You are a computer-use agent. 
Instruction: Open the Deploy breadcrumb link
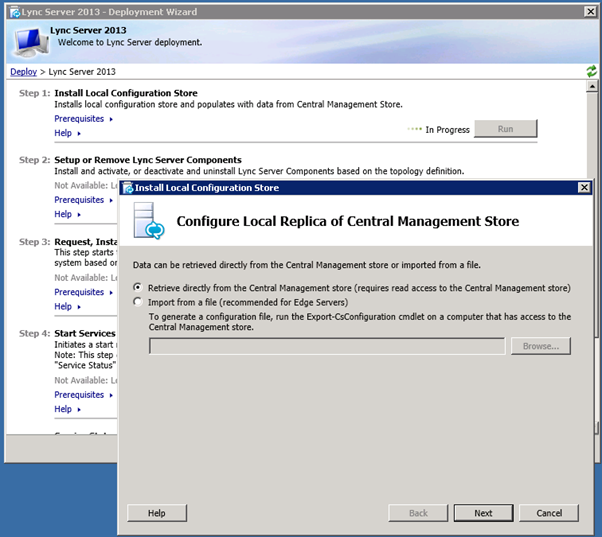click(x=23, y=72)
